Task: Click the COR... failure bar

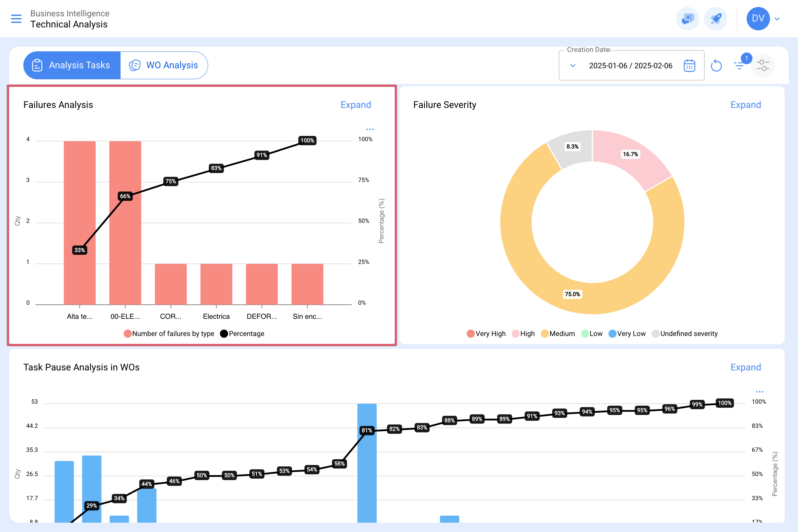Action: [x=171, y=284]
